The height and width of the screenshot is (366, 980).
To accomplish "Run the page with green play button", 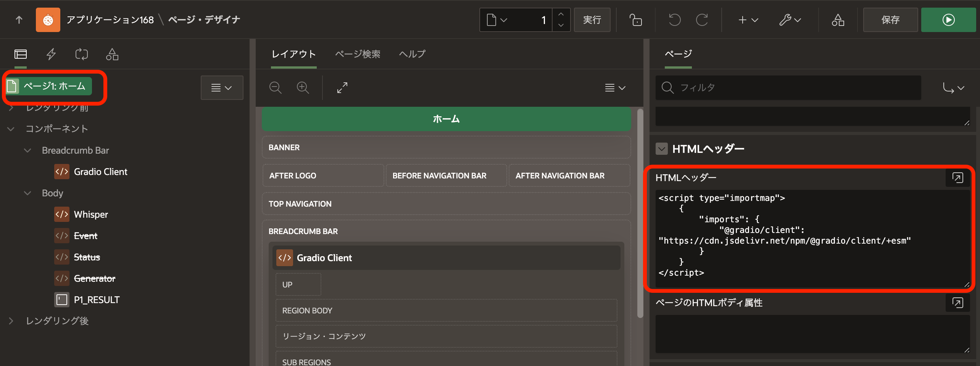I will click(x=948, y=20).
